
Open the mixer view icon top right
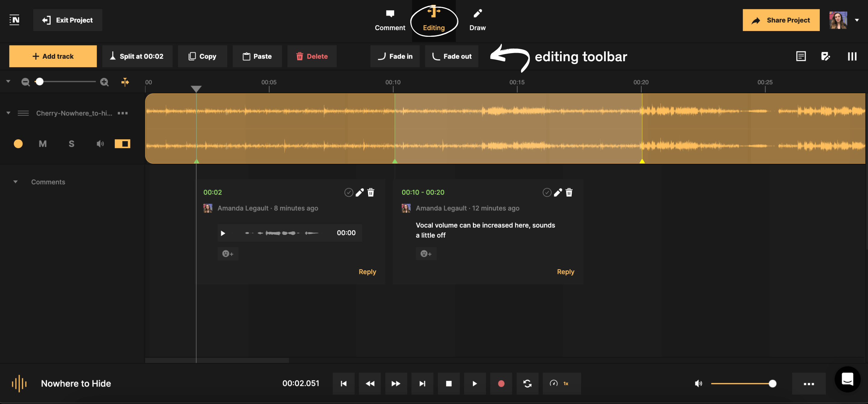point(852,56)
